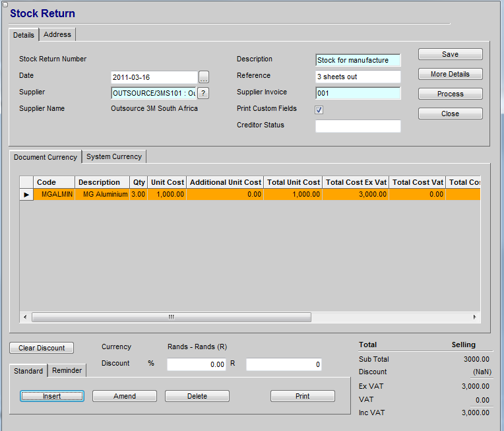Image resolution: width=504 pixels, height=431 pixels.
Task: Print the stock return document
Action: [x=303, y=396]
